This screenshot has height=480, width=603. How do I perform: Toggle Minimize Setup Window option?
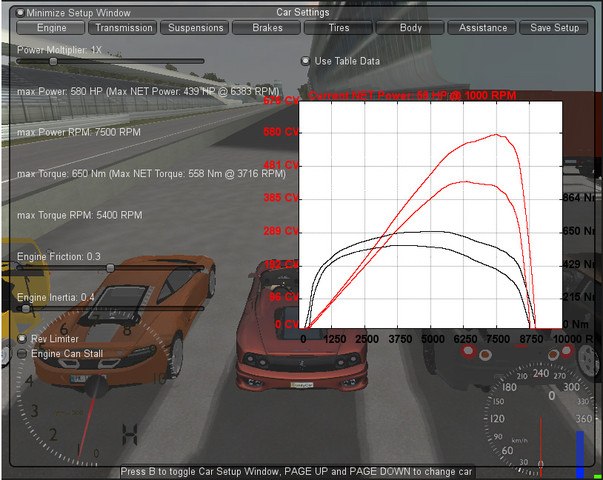20,13
